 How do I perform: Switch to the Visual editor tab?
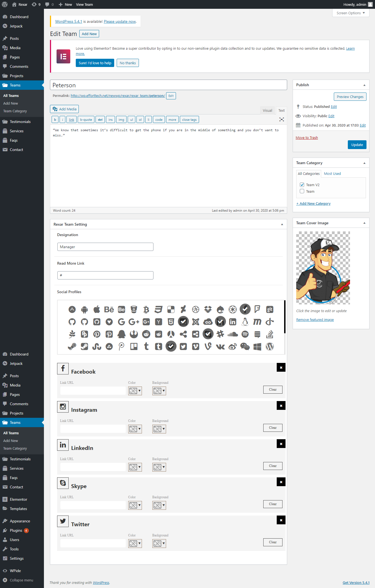(x=267, y=110)
